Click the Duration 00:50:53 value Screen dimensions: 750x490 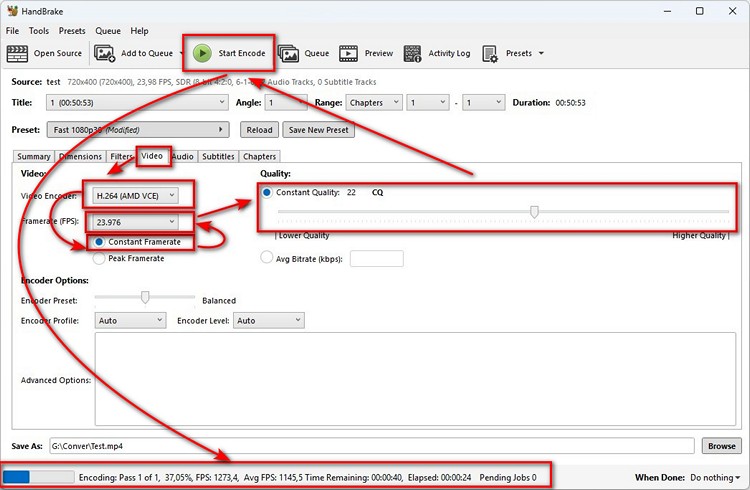coord(570,102)
